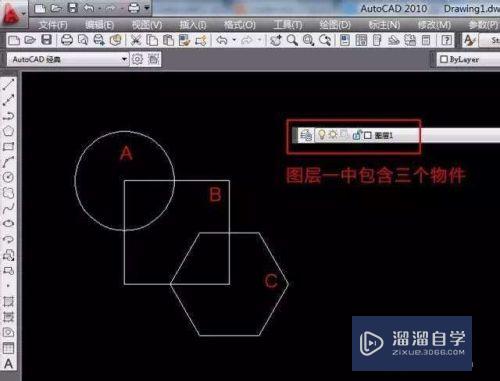Click the Help question mark icon
The width and height of the screenshot is (500, 381).
point(446,40)
